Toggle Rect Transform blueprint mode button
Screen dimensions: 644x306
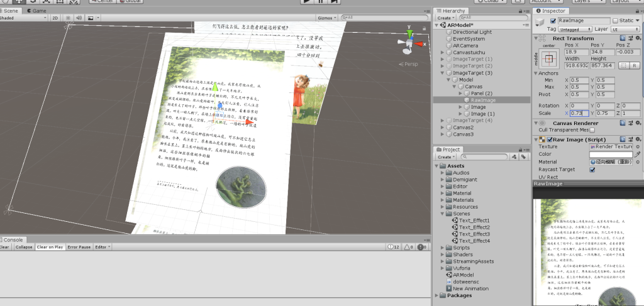click(x=624, y=65)
